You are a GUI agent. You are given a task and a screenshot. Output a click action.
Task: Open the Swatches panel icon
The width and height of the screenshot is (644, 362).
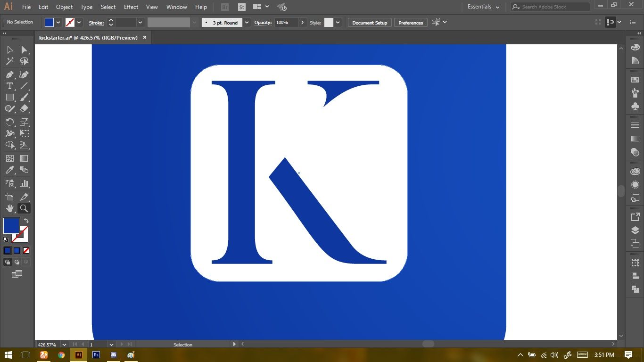[x=635, y=80]
